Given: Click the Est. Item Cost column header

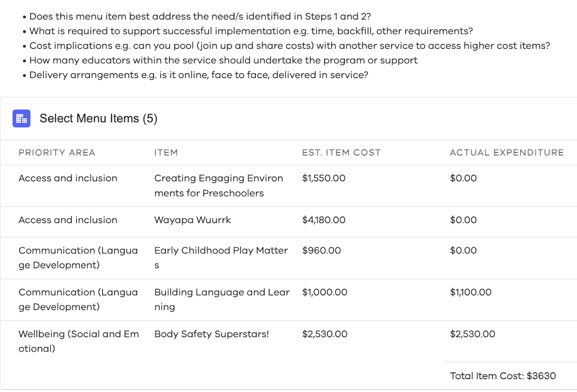Looking at the screenshot, I should (341, 153).
